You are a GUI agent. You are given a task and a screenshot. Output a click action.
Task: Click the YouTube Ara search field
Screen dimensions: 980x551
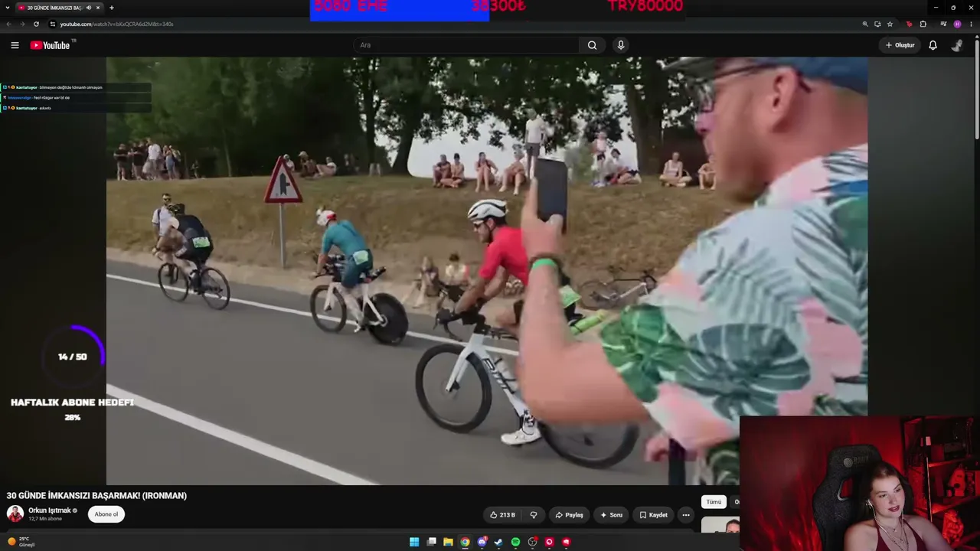pyautogui.click(x=466, y=45)
